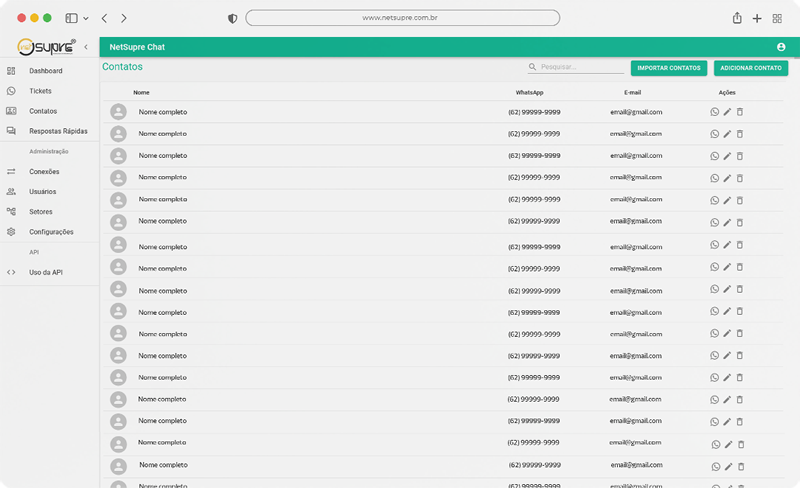Open Dashboard in the sidebar
Image resolution: width=800 pixels, height=488 pixels.
[46, 71]
